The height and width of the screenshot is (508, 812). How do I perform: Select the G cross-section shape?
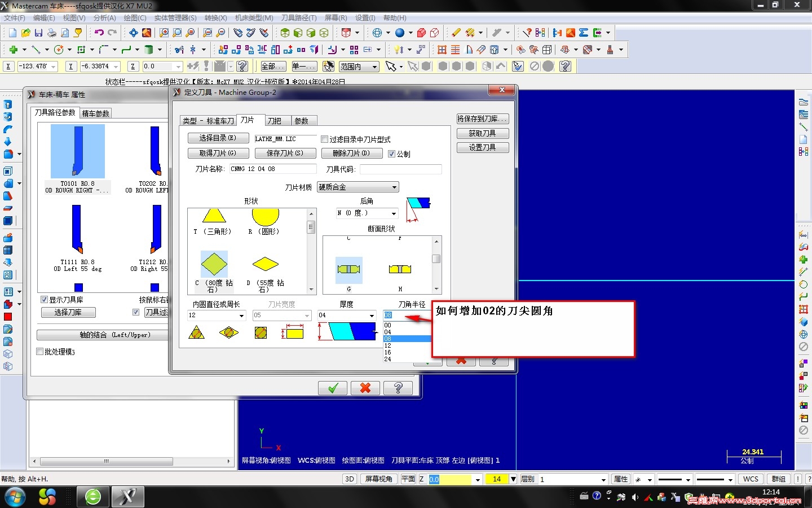point(349,274)
